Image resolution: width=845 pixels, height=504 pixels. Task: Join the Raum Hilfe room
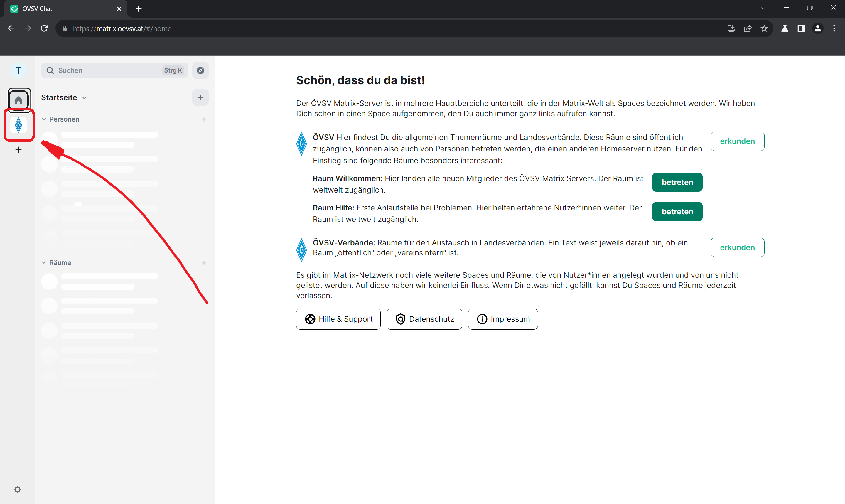pyautogui.click(x=677, y=212)
